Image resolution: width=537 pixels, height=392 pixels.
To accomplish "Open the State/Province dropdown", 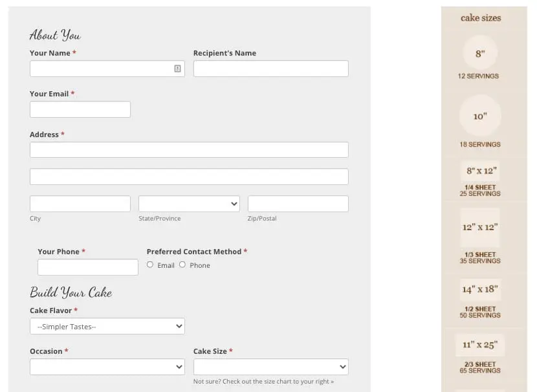I will pyautogui.click(x=189, y=204).
